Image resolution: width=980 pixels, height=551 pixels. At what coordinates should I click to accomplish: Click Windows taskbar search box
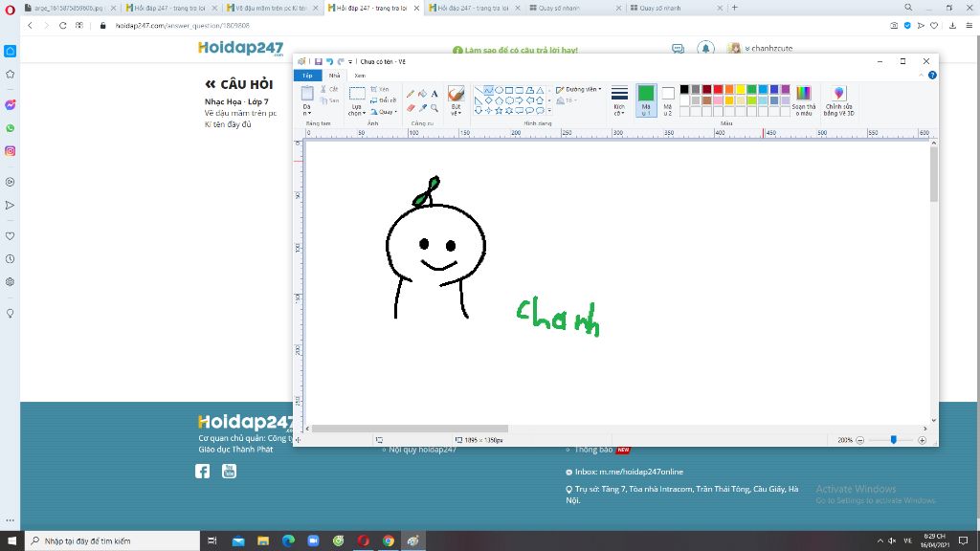(113, 541)
